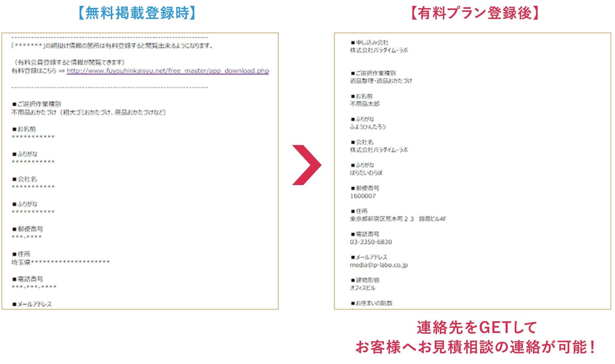The width and height of the screenshot is (615, 364).
Task: Click ■会社名 in the paid plan panel
Action: coord(362,142)
